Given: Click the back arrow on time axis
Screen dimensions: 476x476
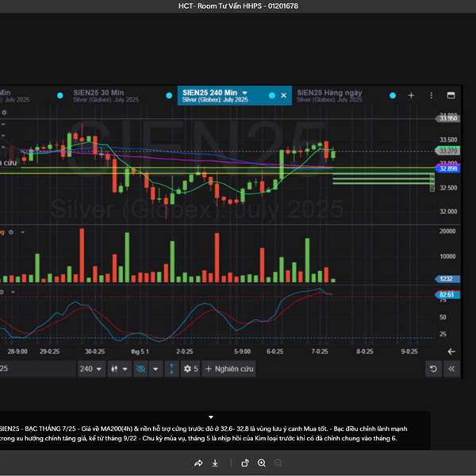Looking at the screenshot, I should (x=451, y=351).
